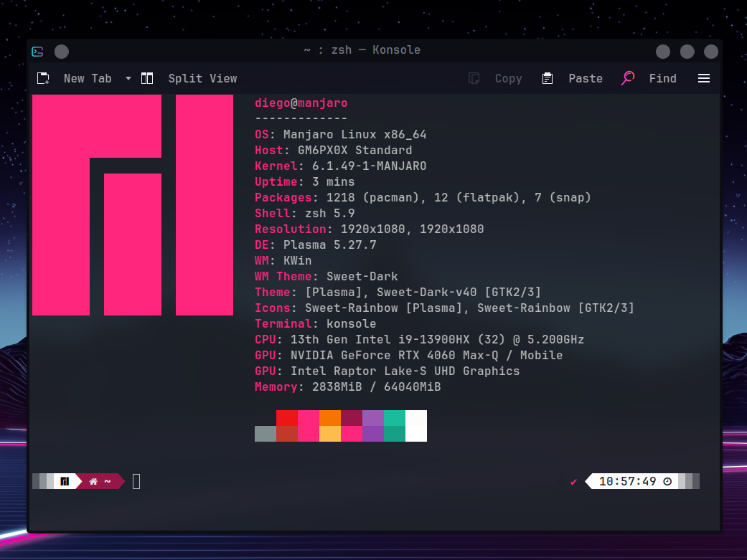Click the Icons line with Sweet-Rainbow

click(x=444, y=307)
